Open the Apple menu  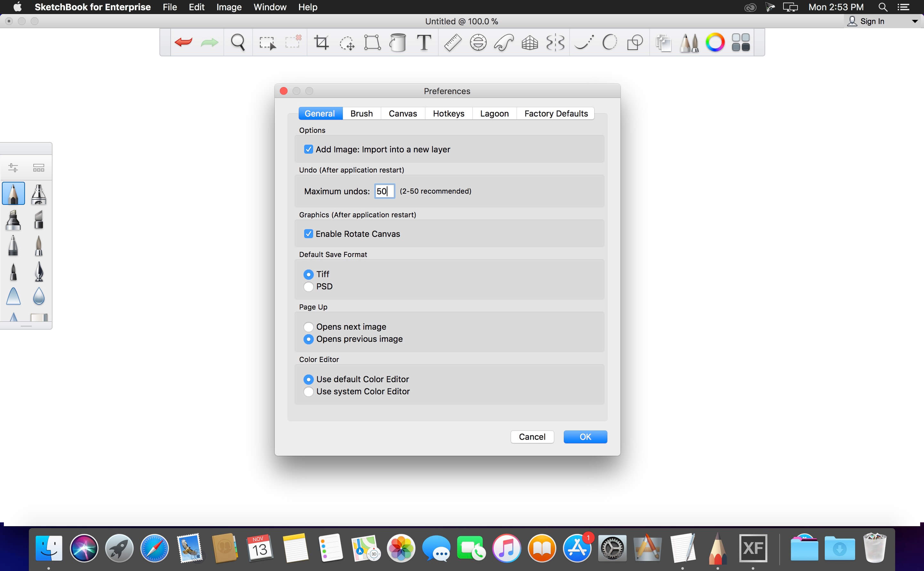click(x=17, y=7)
